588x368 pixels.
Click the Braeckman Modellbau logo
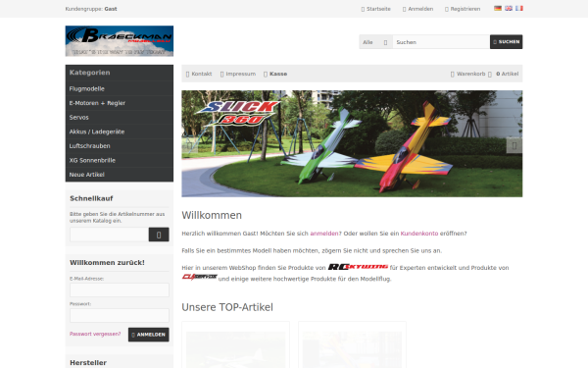coord(120,41)
